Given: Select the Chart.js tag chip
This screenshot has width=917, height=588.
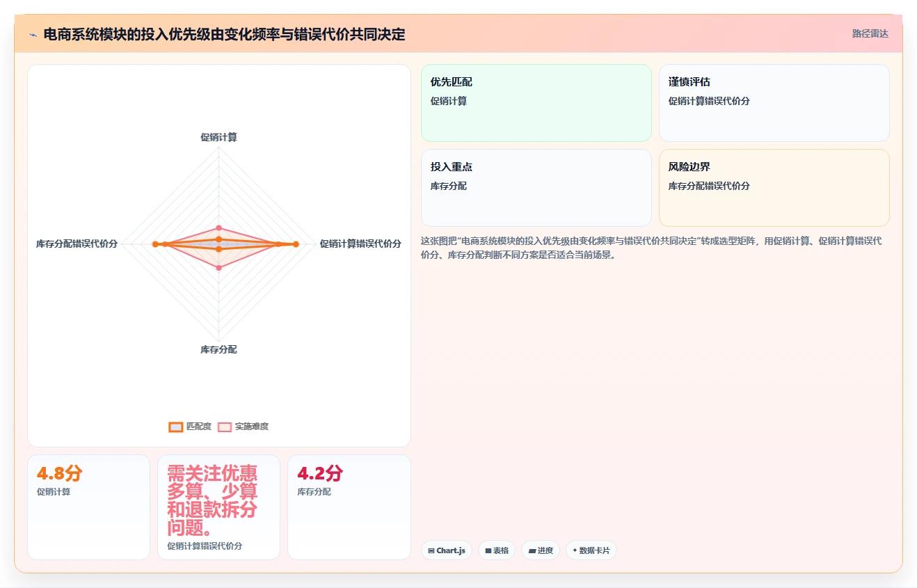Looking at the screenshot, I should coord(447,550).
